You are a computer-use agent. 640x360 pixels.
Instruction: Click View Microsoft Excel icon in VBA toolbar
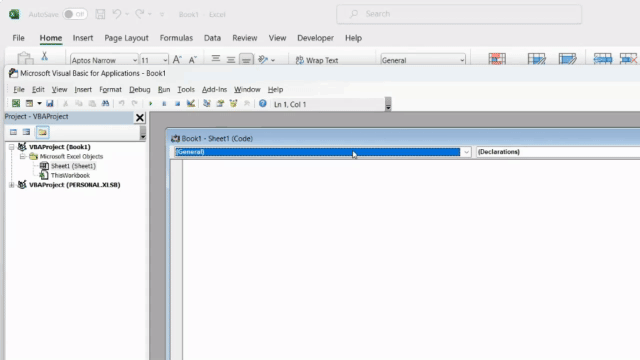coord(16,104)
